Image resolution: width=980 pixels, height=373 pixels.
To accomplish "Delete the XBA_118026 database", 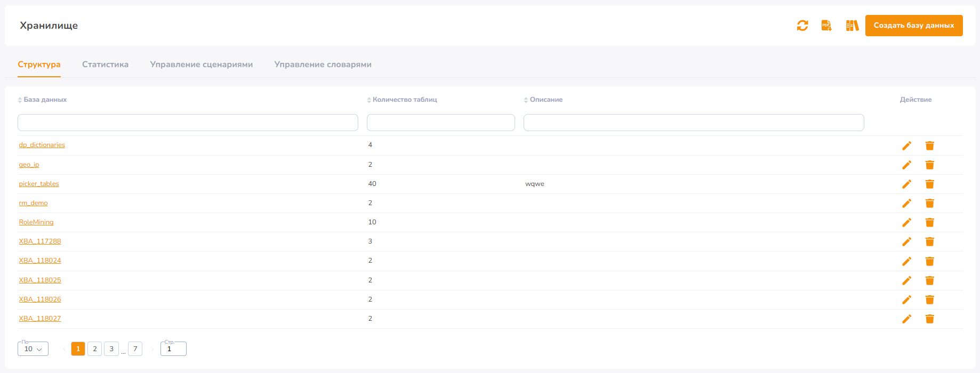I will (x=930, y=299).
